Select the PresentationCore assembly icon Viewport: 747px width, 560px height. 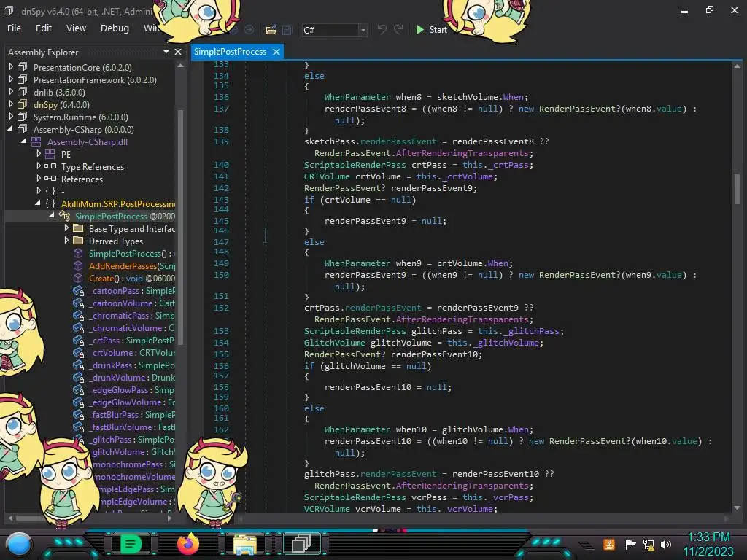[x=23, y=67]
